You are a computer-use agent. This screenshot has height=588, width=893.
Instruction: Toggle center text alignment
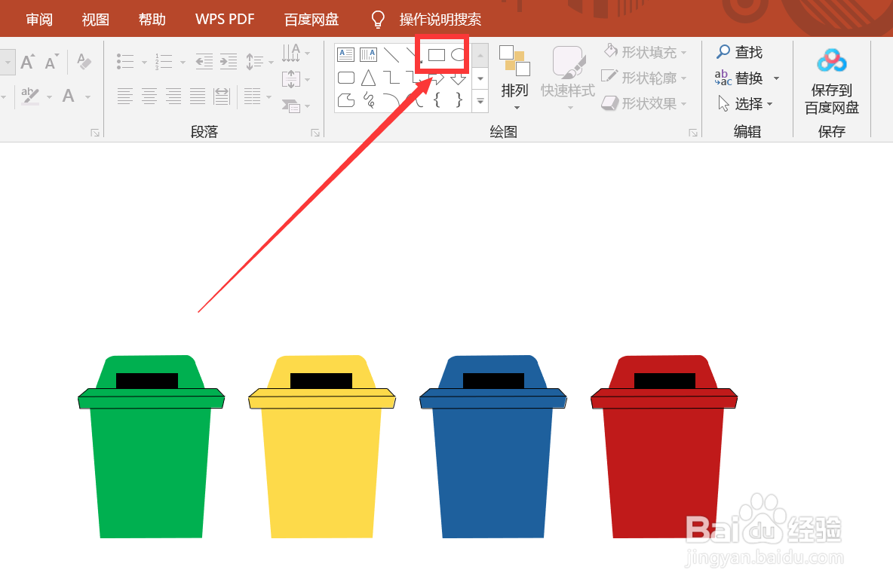(x=149, y=96)
